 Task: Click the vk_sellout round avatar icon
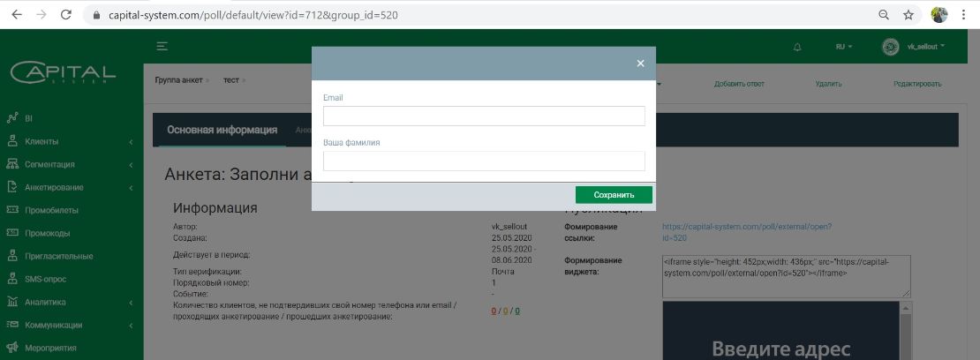pyautogui.click(x=890, y=46)
